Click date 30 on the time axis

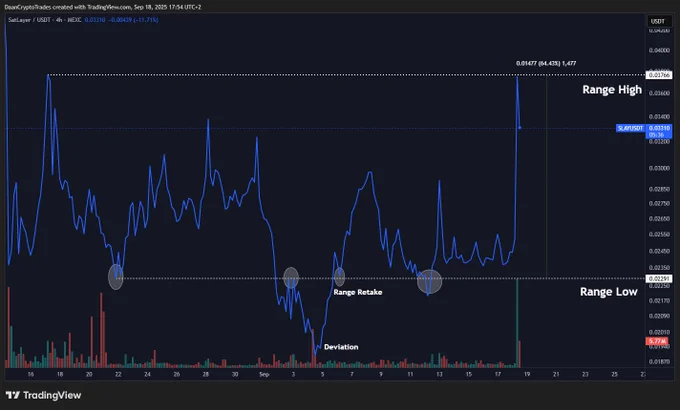[235, 374]
